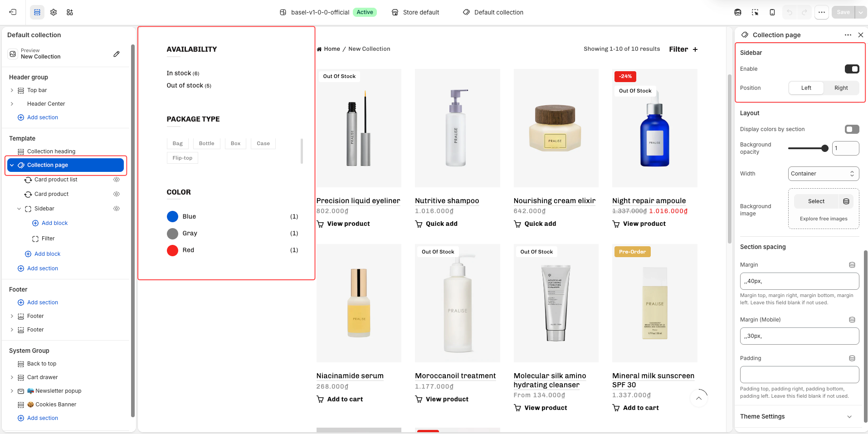
Task: Click Select background image button
Action: coord(816,201)
